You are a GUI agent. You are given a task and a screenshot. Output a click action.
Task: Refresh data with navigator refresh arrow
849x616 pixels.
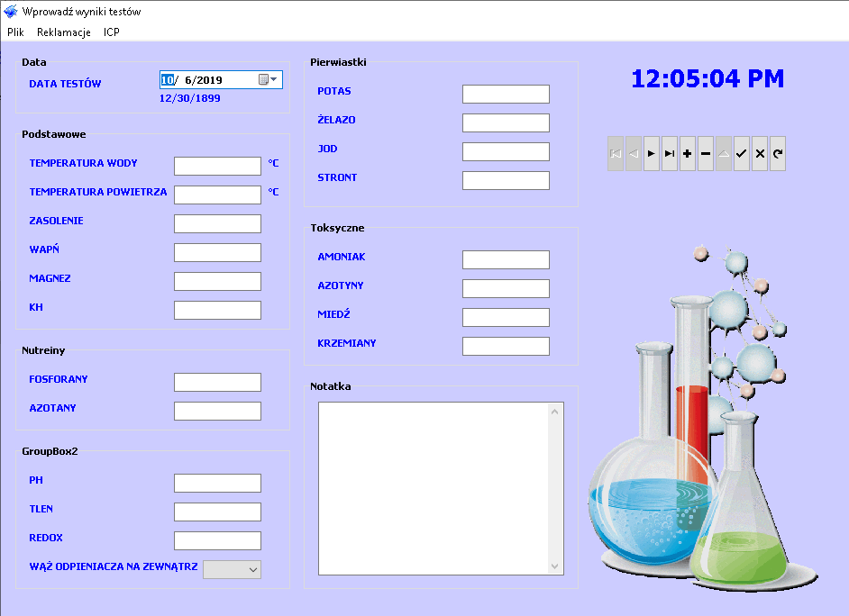(x=778, y=154)
